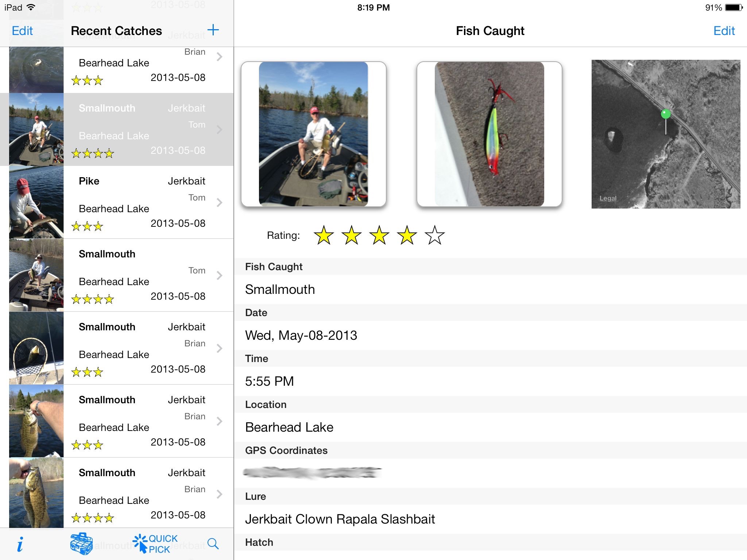Screen dimensions: 747x560
Task: Select Smallmouth row without lure by Tom
Action: pos(117,275)
